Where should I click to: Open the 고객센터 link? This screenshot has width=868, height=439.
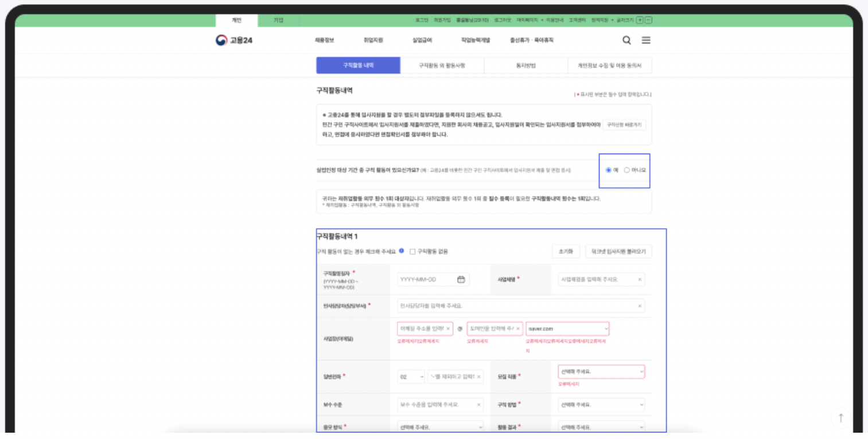tap(577, 20)
